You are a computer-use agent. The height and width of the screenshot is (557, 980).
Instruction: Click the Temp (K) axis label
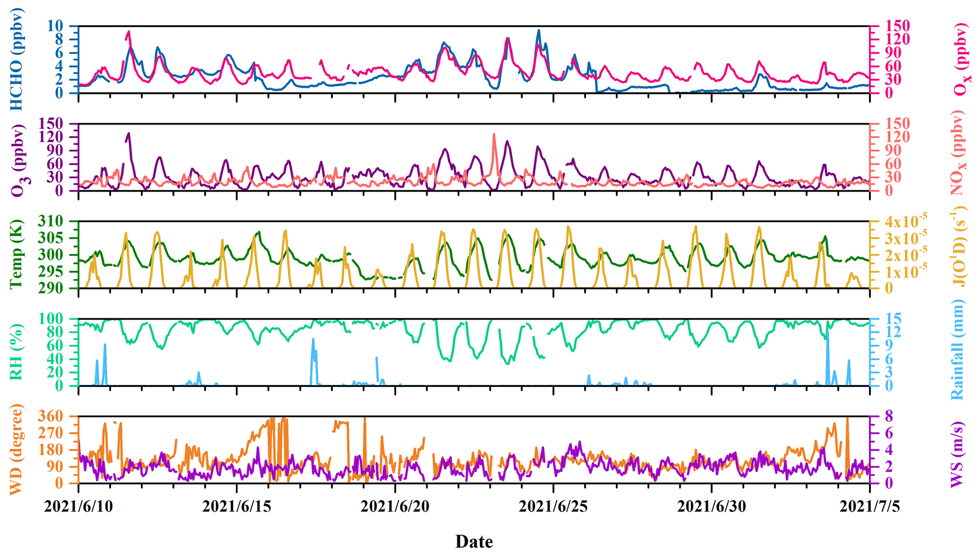tap(17, 255)
